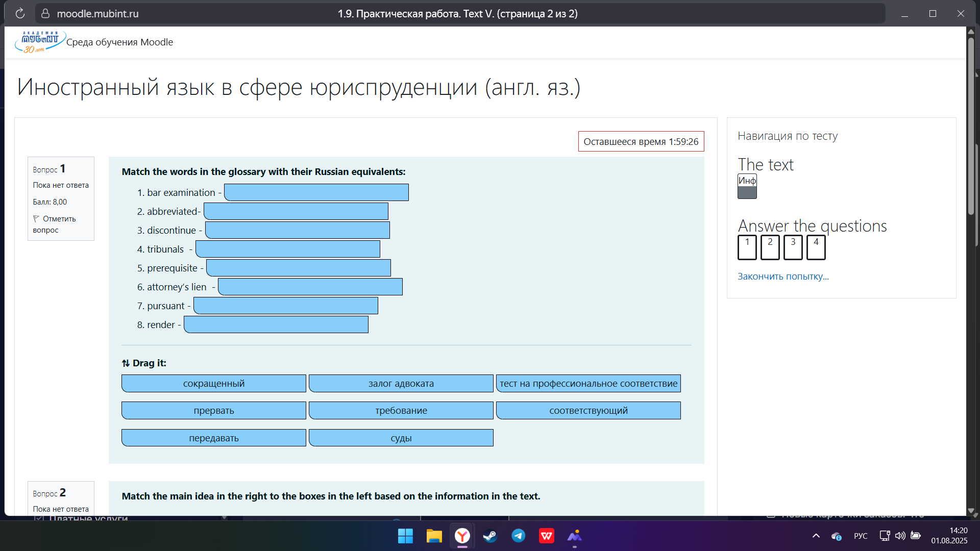Go to question 3 in test navigation
The image size is (980, 551).
pos(793,247)
